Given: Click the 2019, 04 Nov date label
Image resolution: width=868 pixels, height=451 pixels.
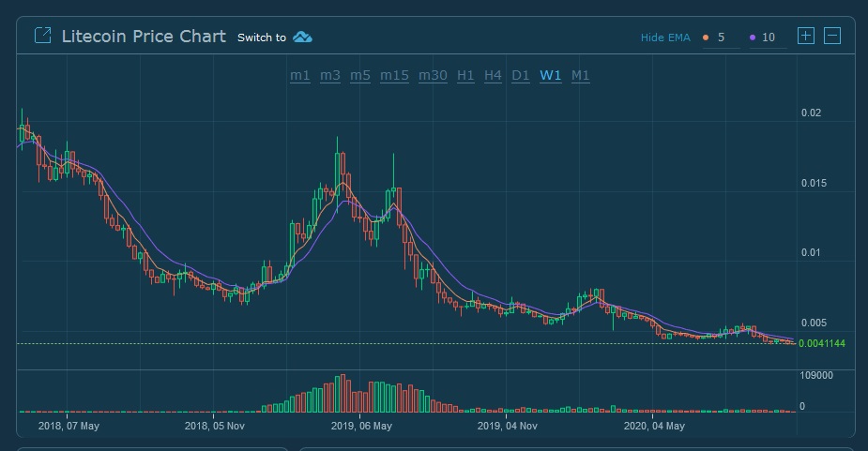Looking at the screenshot, I should point(507,426).
